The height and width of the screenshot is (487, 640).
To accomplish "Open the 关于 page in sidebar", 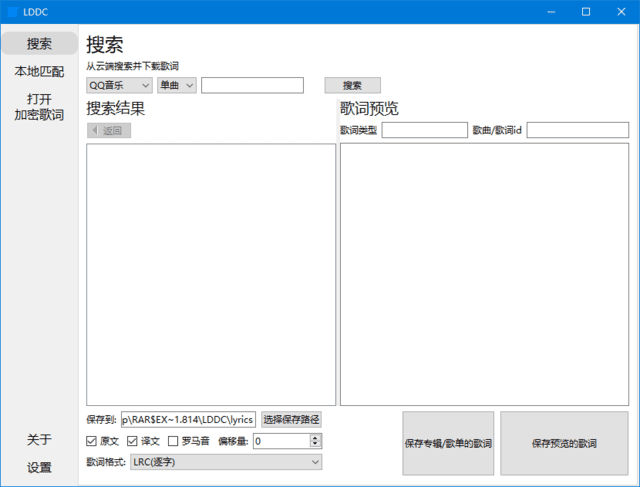I will pos(39,439).
